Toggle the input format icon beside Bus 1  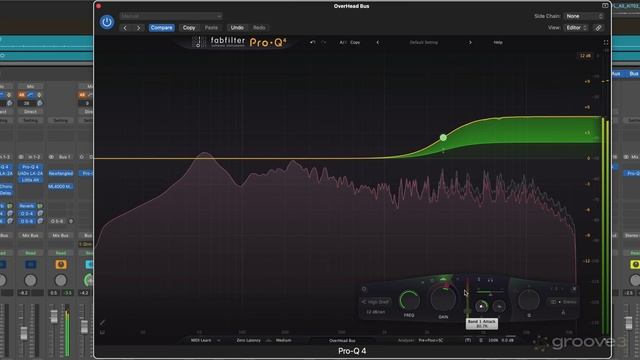pos(51,157)
